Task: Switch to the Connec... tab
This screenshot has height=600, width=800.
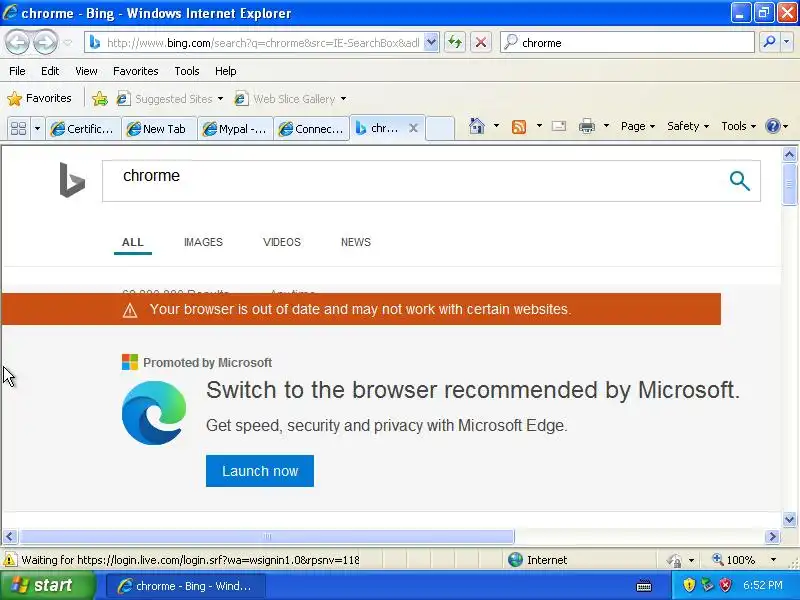Action: 311,129
